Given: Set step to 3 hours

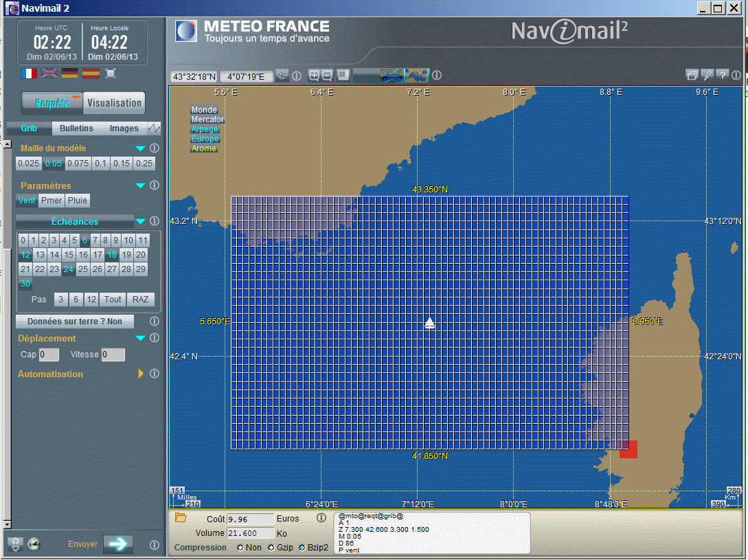Looking at the screenshot, I should pyautogui.click(x=60, y=300).
